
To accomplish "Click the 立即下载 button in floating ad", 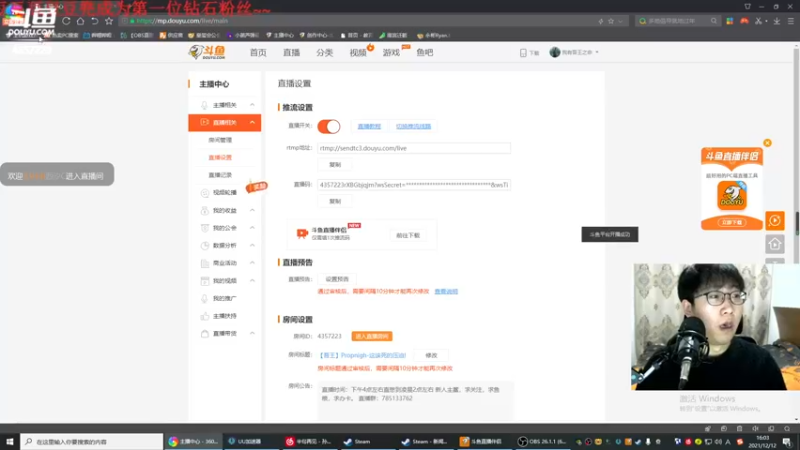I will coord(732,222).
